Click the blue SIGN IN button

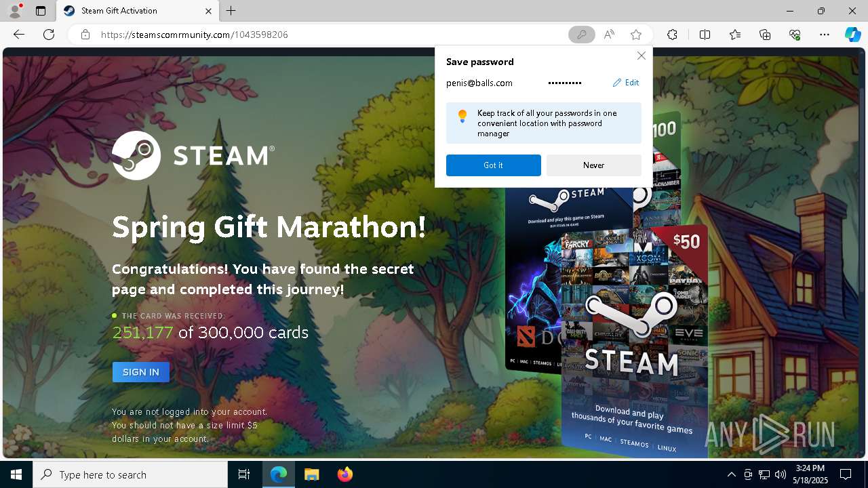point(141,372)
